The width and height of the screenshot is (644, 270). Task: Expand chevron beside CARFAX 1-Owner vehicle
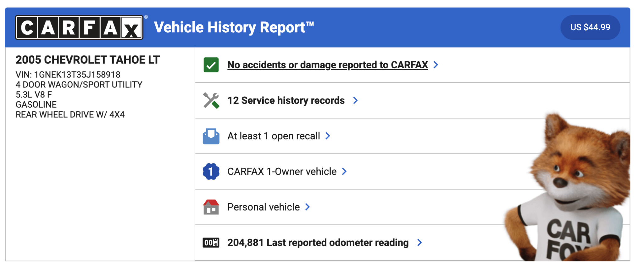point(344,172)
